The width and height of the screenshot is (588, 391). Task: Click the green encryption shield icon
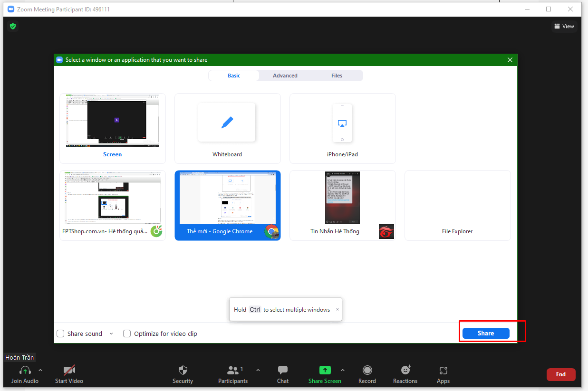tap(13, 26)
